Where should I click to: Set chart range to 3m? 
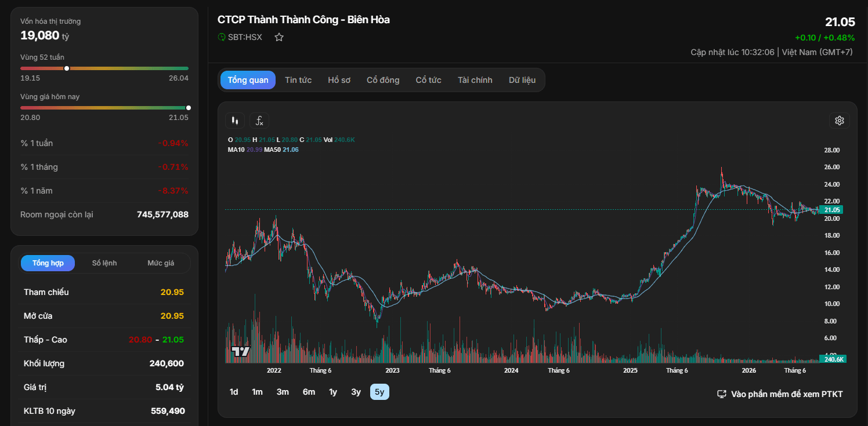point(283,392)
